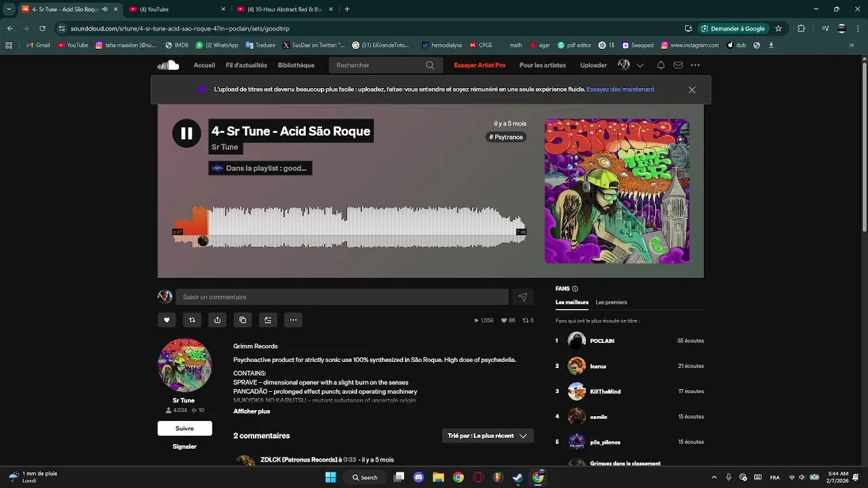Viewport: 868px width, 488px height.
Task: Follow Sr Tune with Suivre button
Action: pos(184,428)
